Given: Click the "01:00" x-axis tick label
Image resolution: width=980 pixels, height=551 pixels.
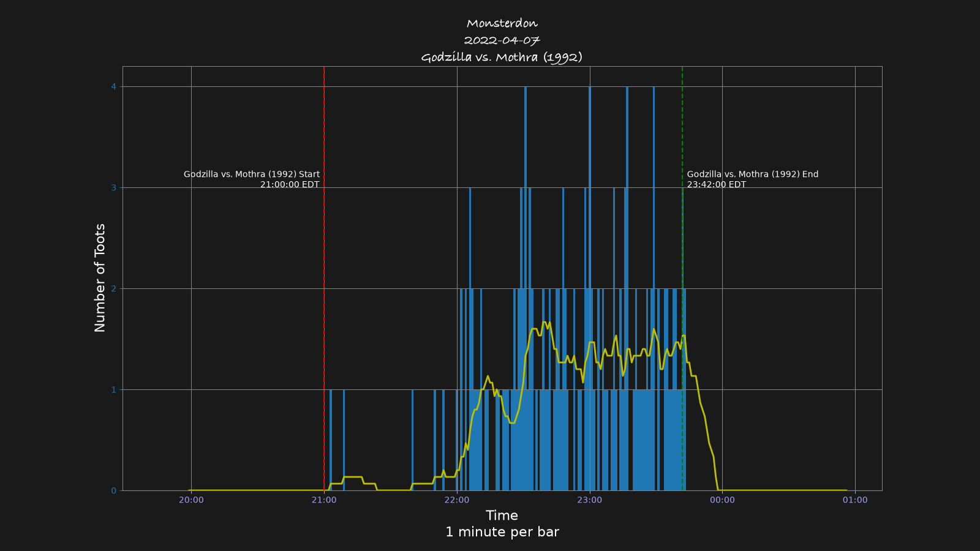Looking at the screenshot, I should click(855, 500).
